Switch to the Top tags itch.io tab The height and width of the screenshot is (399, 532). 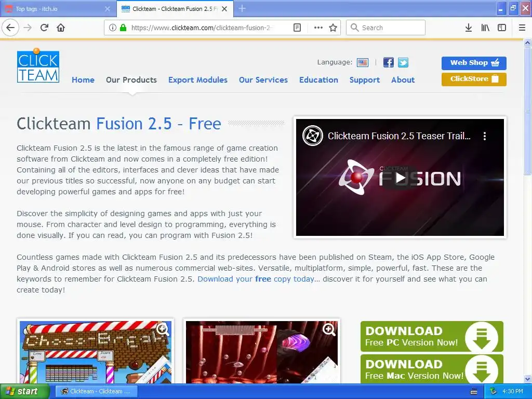coord(58,9)
